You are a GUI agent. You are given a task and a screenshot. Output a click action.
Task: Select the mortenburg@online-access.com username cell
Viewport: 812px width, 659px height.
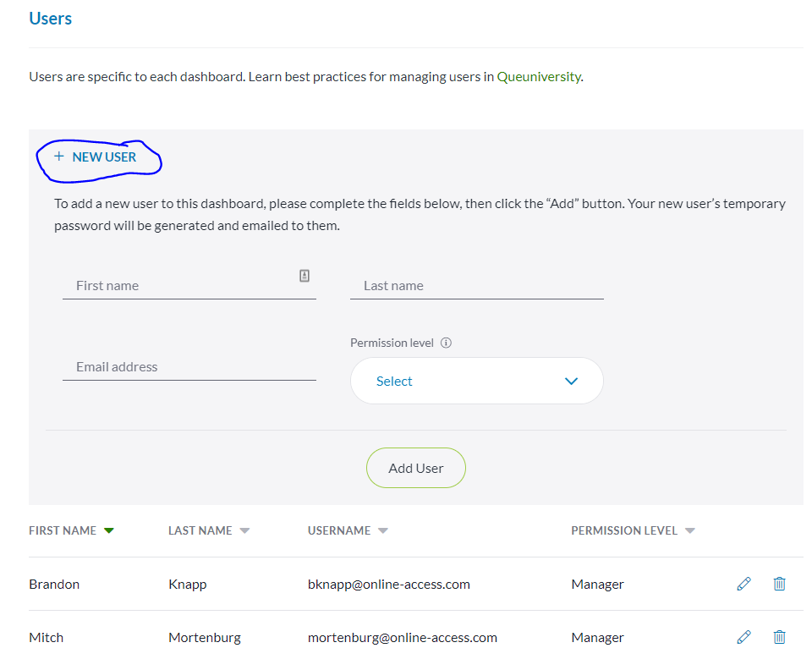402,637
